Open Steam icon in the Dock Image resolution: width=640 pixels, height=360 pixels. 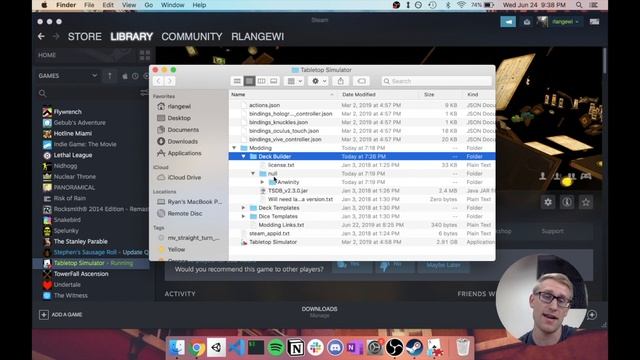pyautogui.click(x=414, y=348)
